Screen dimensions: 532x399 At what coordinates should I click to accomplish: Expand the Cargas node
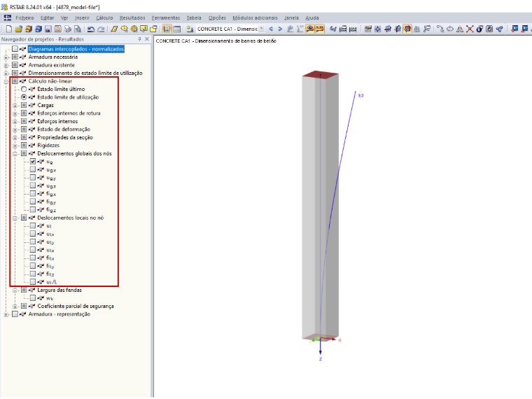pyautogui.click(x=15, y=106)
